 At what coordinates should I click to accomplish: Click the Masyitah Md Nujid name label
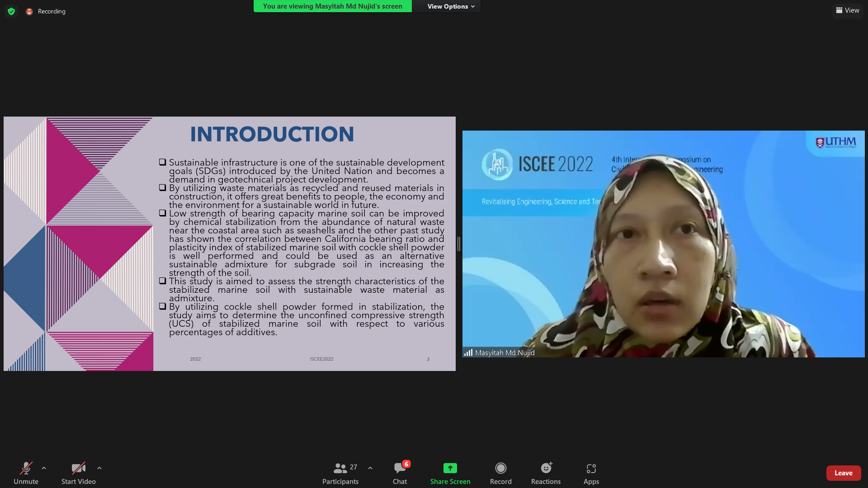[505, 352]
